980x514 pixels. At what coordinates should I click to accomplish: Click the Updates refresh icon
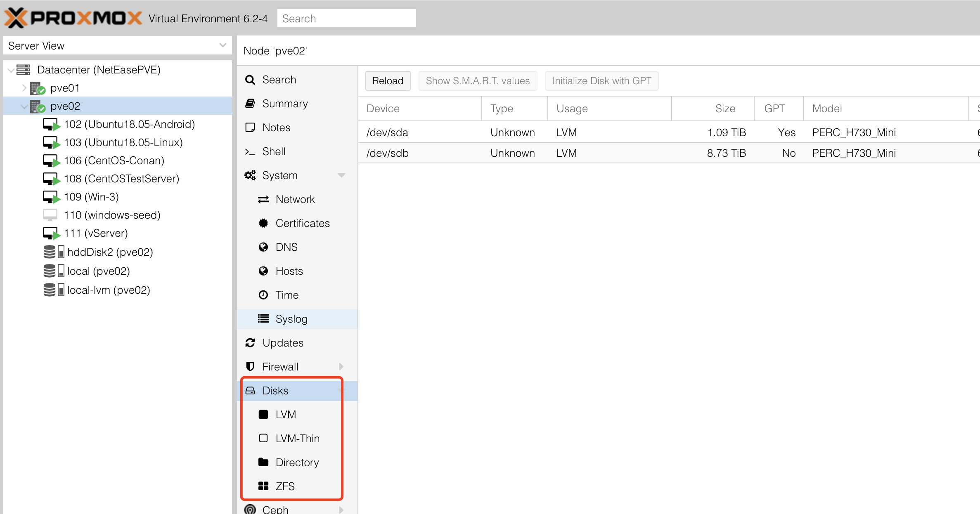pyautogui.click(x=250, y=343)
